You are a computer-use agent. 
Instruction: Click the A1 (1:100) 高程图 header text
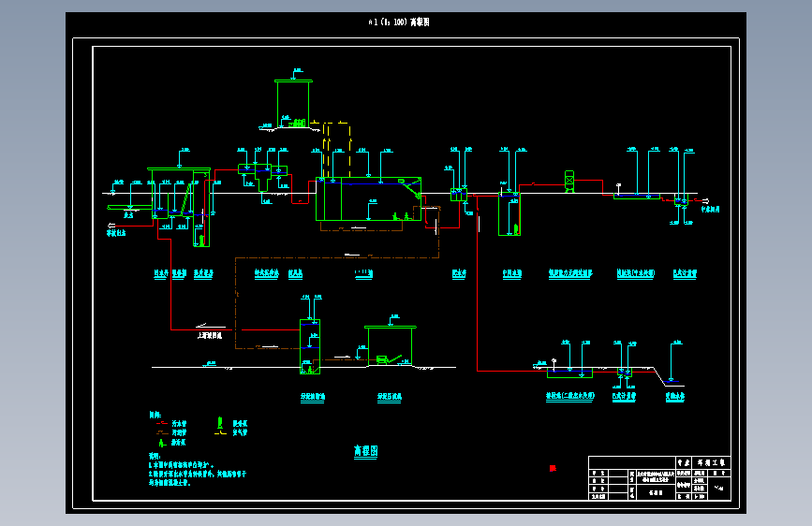click(399, 22)
